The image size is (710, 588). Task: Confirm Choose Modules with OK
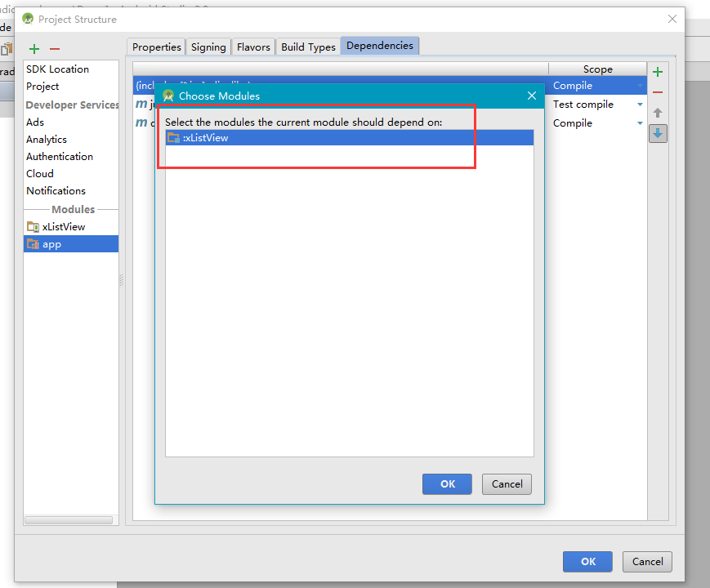tap(448, 484)
